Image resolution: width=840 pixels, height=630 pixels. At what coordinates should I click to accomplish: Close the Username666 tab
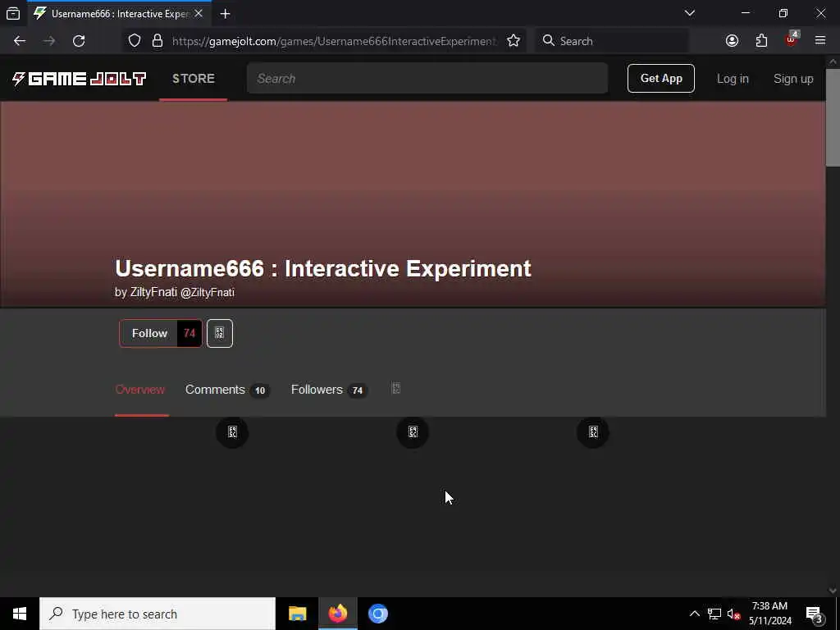point(199,13)
